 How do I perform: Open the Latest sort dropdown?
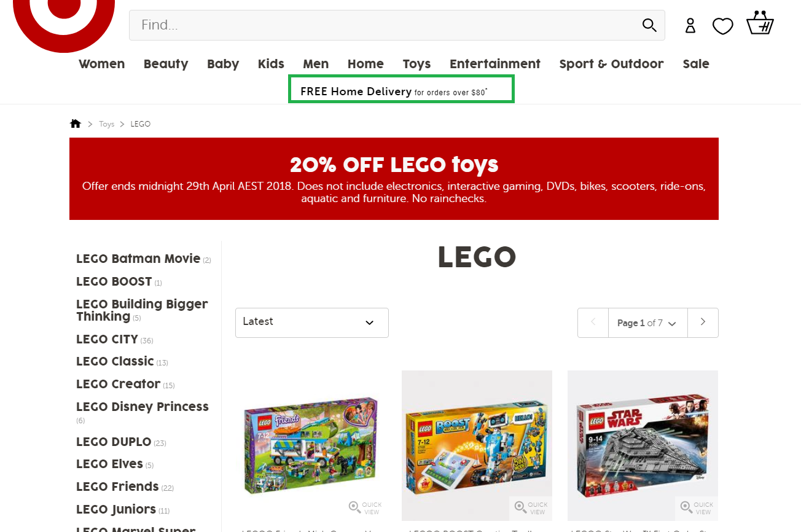click(312, 323)
